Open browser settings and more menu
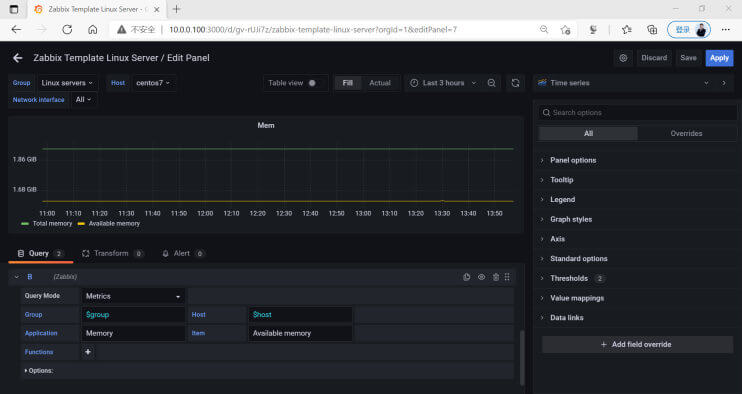Screen dimensions: 742x394 [725, 29]
